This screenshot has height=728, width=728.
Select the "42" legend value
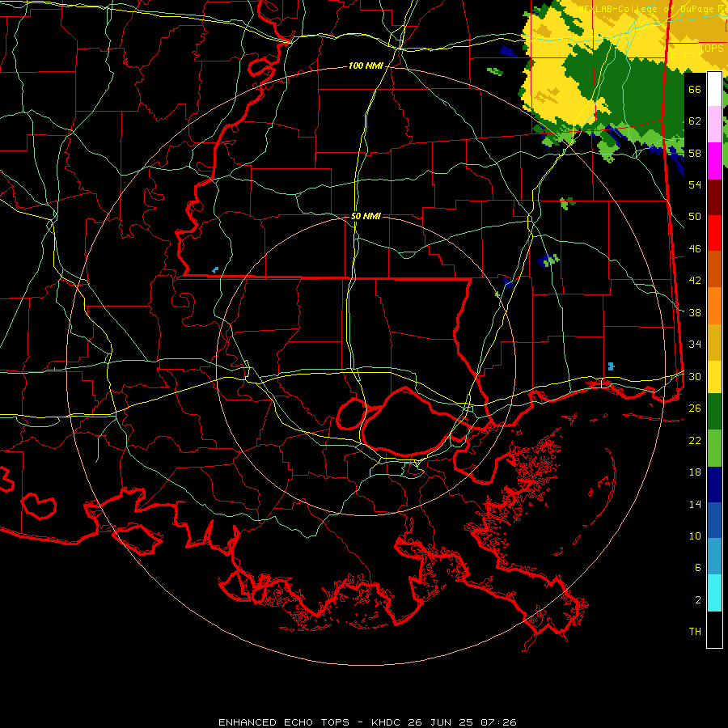pyautogui.click(x=695, y=281)
